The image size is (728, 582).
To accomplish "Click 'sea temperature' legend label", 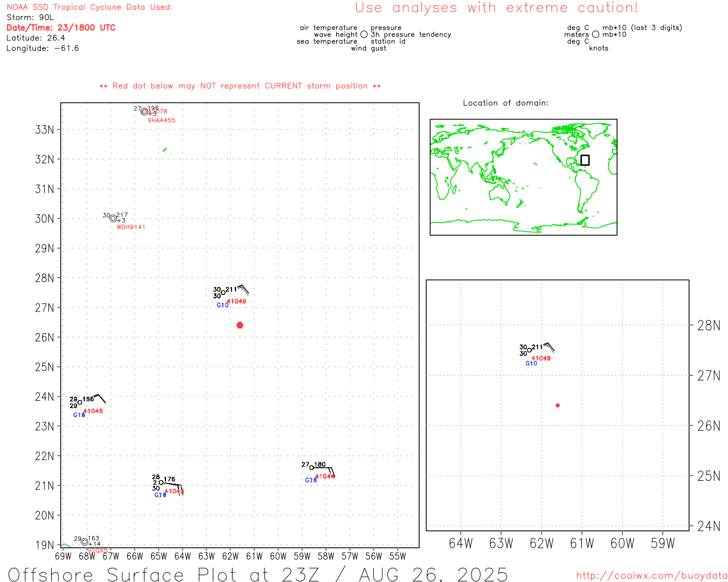I will click(x=327, y=41).
